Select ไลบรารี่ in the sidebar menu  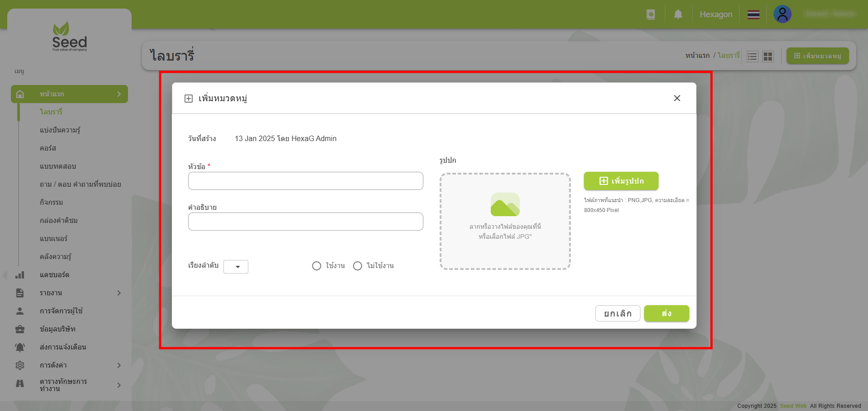click(51, 112)
